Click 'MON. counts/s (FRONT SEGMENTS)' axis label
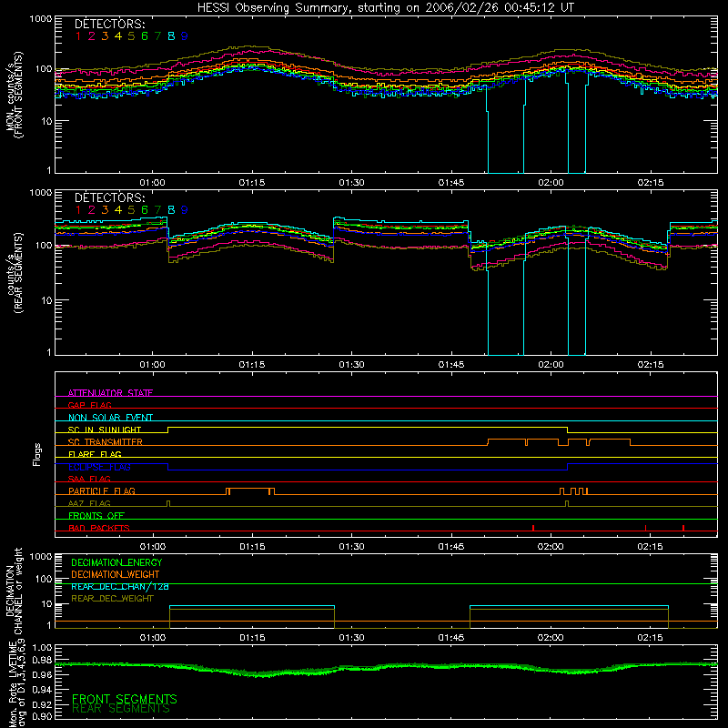728x728 pixels. point(15,95)
